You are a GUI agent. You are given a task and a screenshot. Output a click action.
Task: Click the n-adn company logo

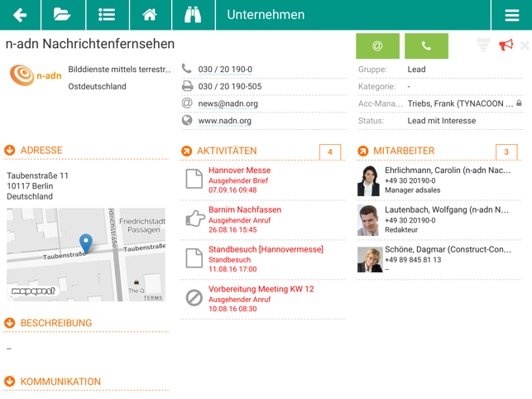(36, 75)
